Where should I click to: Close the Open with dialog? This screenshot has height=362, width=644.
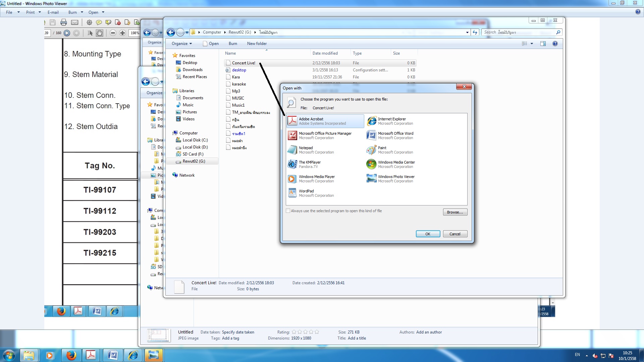464,86
